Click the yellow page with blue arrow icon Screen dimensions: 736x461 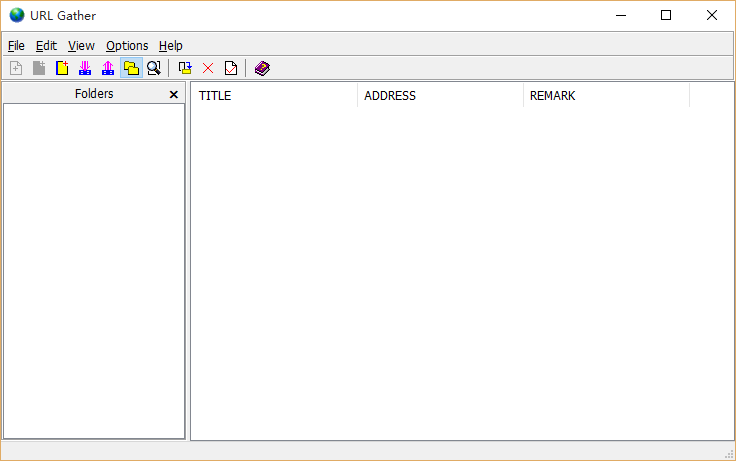185,68
